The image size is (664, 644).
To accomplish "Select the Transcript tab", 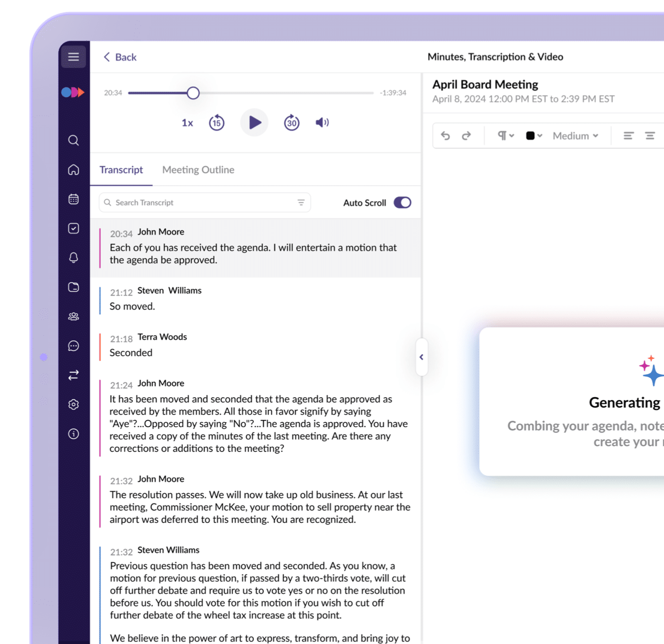I will tap(122, 169).
